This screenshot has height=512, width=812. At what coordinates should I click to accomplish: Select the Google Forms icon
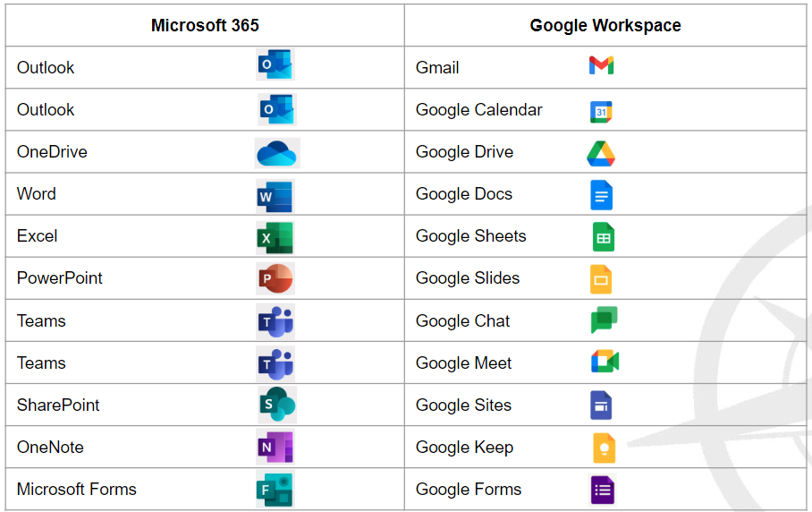[603, 490]
